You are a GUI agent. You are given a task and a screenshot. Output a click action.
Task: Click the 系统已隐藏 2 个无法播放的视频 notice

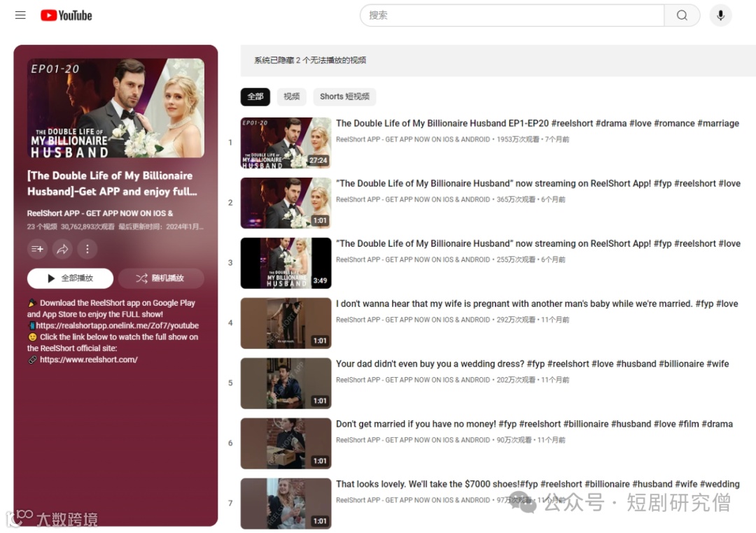[x=310, y=60]
